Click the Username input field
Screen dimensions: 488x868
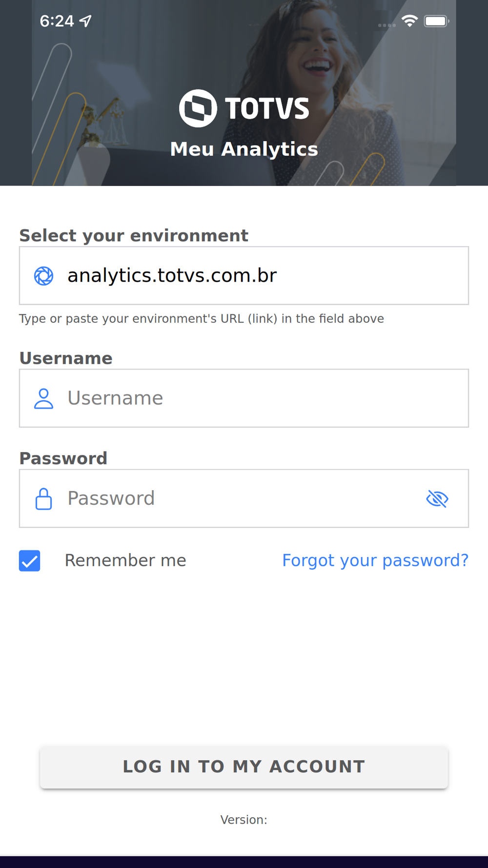pyautogui.click(x=264, y=398)
